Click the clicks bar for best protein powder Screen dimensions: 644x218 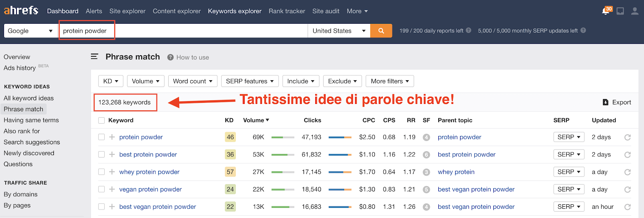(340, 155)
